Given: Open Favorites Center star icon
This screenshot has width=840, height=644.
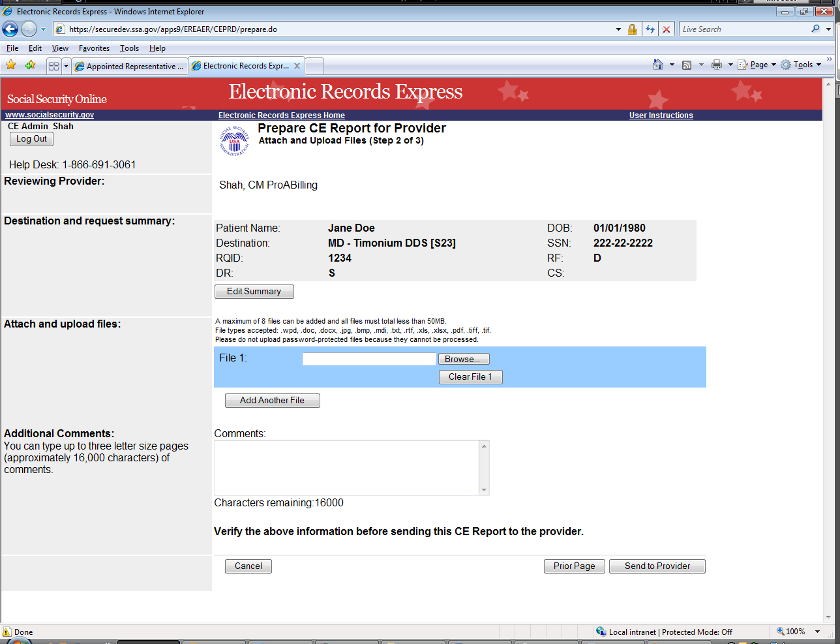Looking at the screenshot, I should coord(11,65).
